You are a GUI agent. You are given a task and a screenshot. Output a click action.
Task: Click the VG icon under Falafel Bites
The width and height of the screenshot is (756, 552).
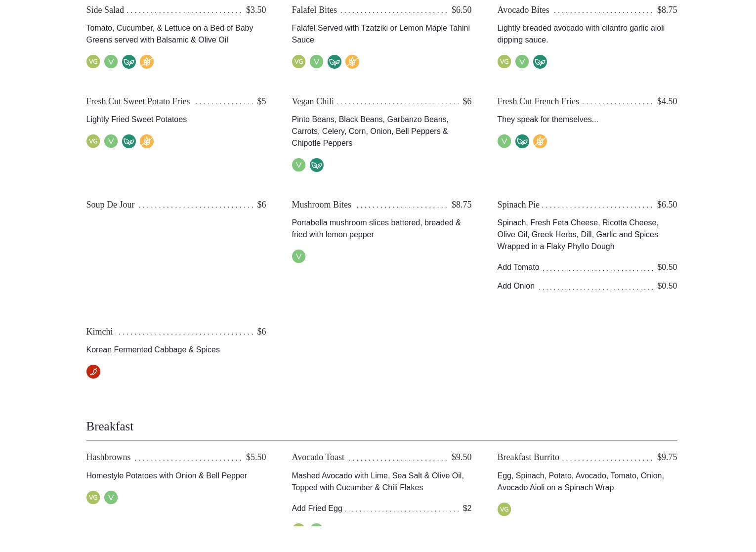pyautogui.click(x=298, y=62)
